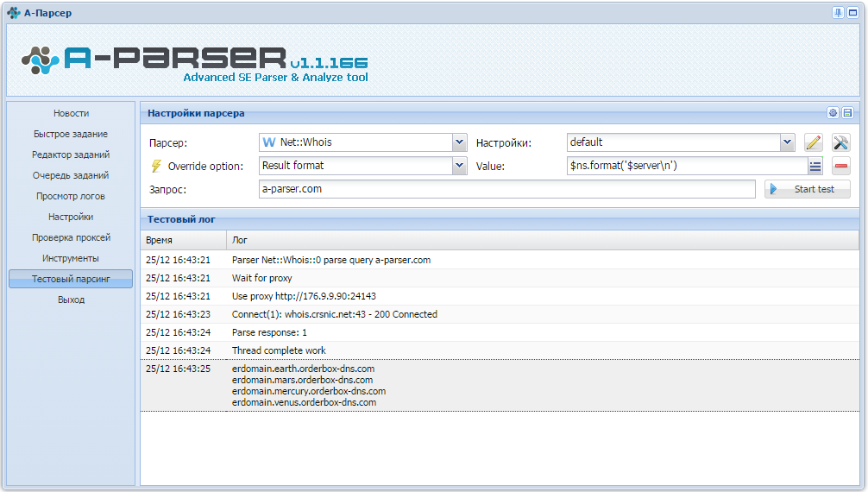The image size is (868, 492).
Task: Open Настройки in the sidebar
Action: click(71, 217)
